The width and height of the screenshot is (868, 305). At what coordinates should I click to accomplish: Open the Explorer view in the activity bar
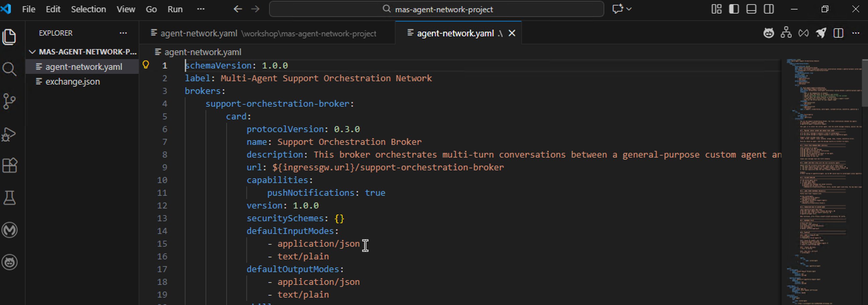[x=9, y=37]
